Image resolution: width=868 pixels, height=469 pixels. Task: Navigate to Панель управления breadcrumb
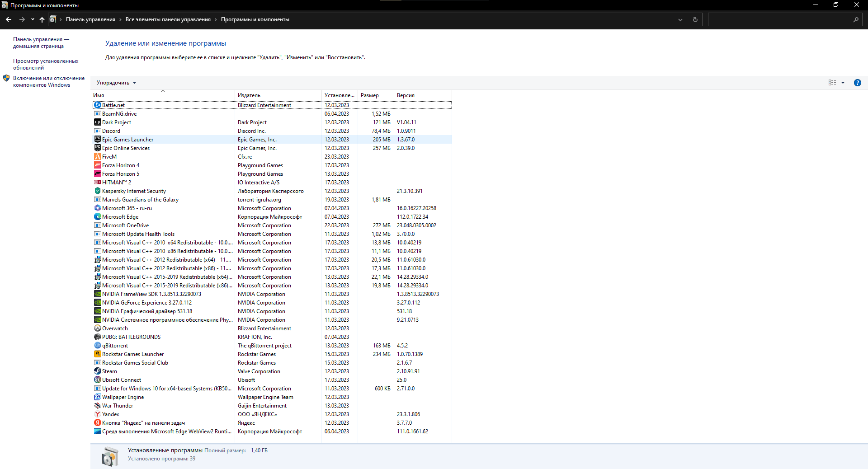[90, 19]
